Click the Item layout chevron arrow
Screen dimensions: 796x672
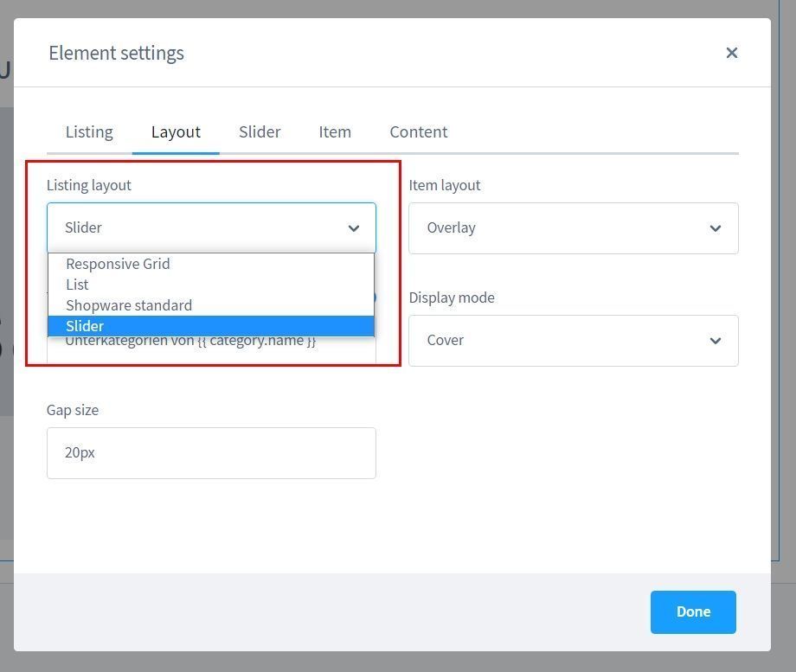(x=715, y=228)
